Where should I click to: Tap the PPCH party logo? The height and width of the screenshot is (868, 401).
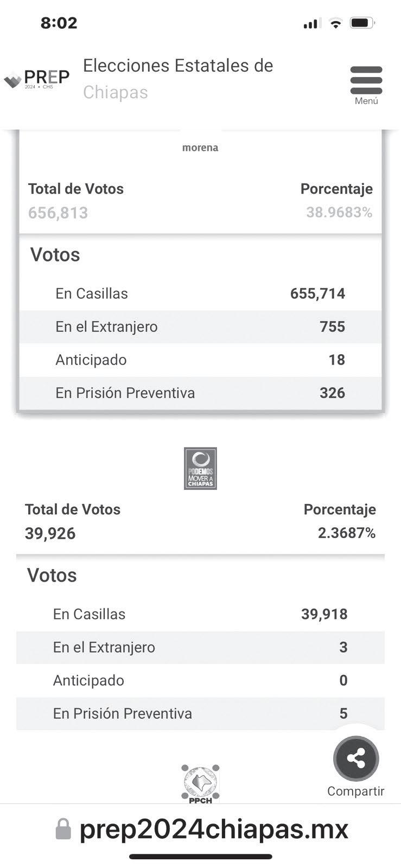(x=200, y=783)
